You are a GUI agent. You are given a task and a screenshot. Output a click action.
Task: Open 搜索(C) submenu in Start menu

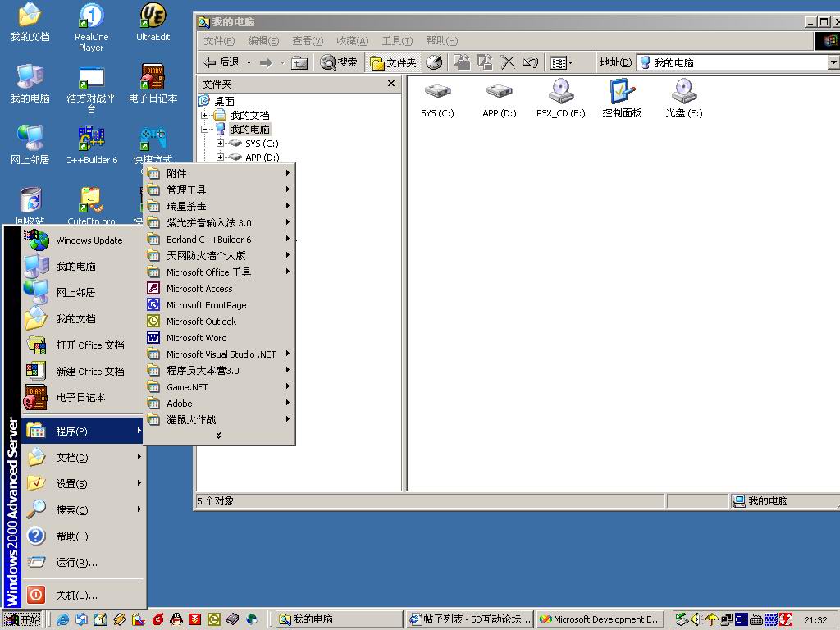tap(83, 510)
